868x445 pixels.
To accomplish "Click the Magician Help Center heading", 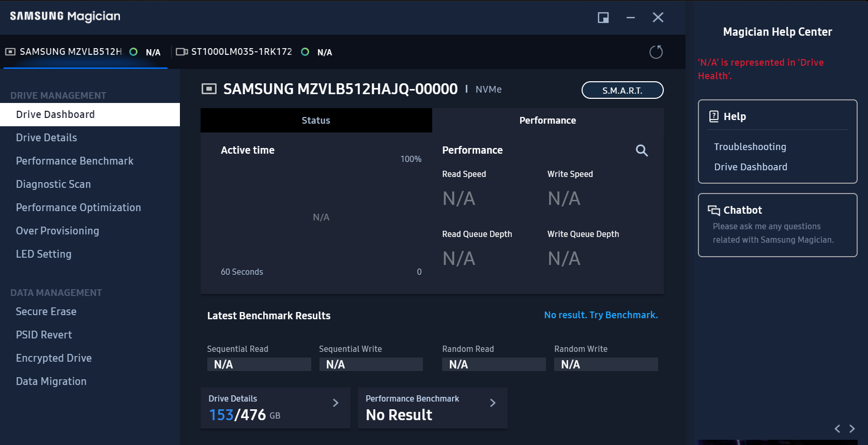I will click(x=778, y=32).
